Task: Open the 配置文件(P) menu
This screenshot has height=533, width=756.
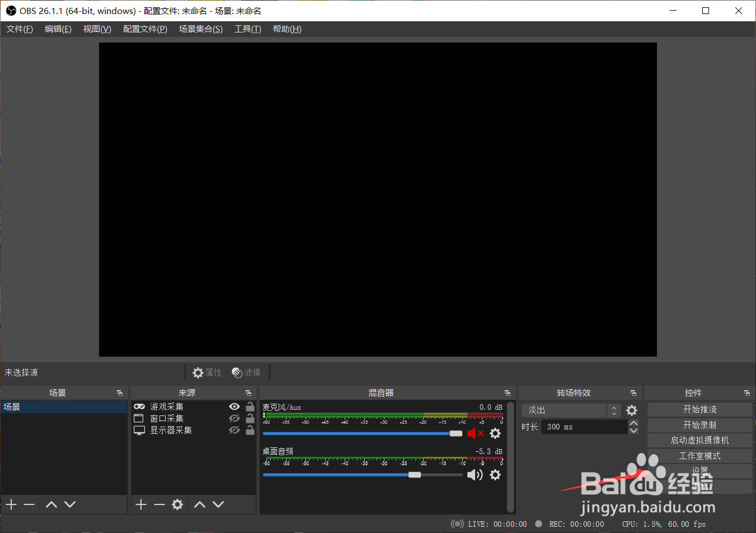Action: (x=145, y=29)
